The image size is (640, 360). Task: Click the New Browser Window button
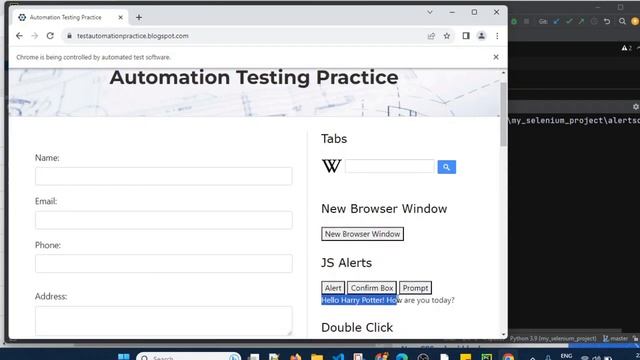coord(362,234)
